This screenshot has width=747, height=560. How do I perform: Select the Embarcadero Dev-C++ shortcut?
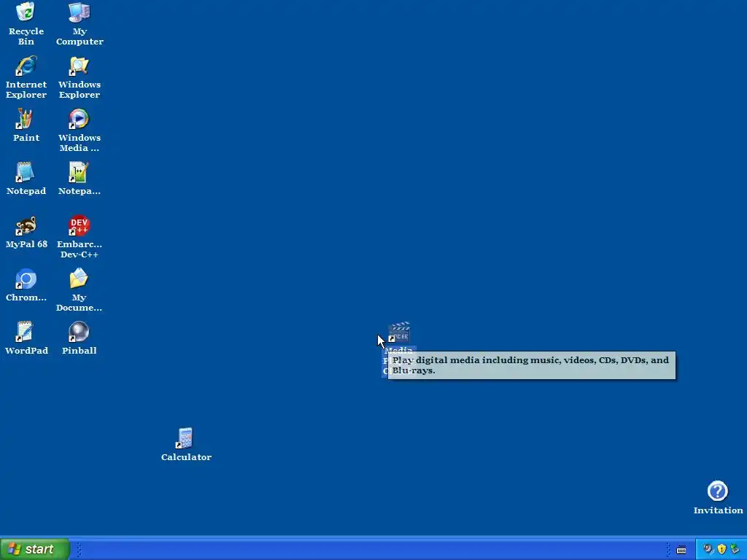tap(79, 226)
